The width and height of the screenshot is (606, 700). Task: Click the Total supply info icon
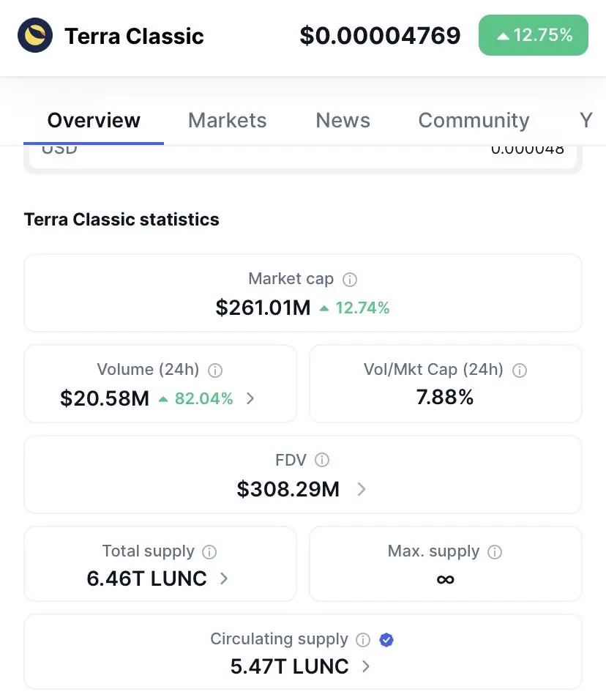209,551
